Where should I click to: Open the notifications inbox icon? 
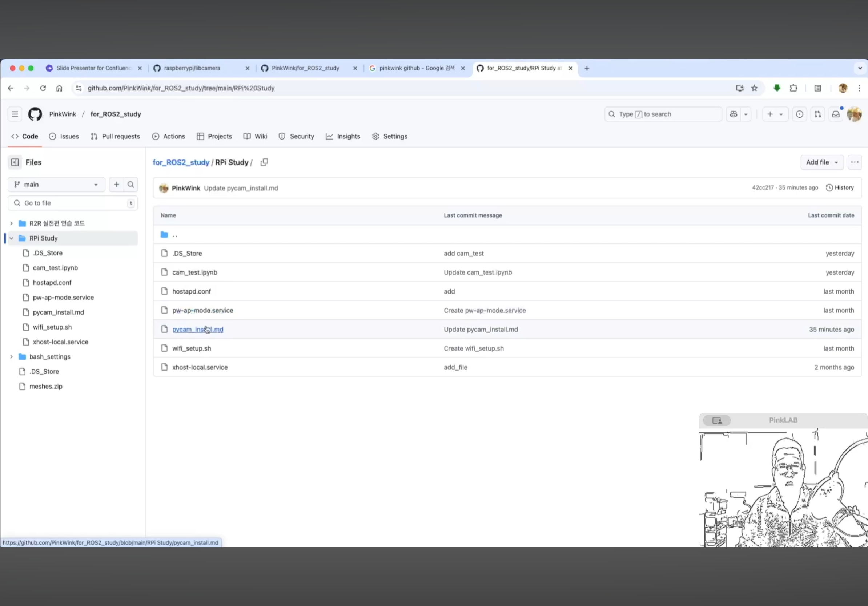click(836, 114)
